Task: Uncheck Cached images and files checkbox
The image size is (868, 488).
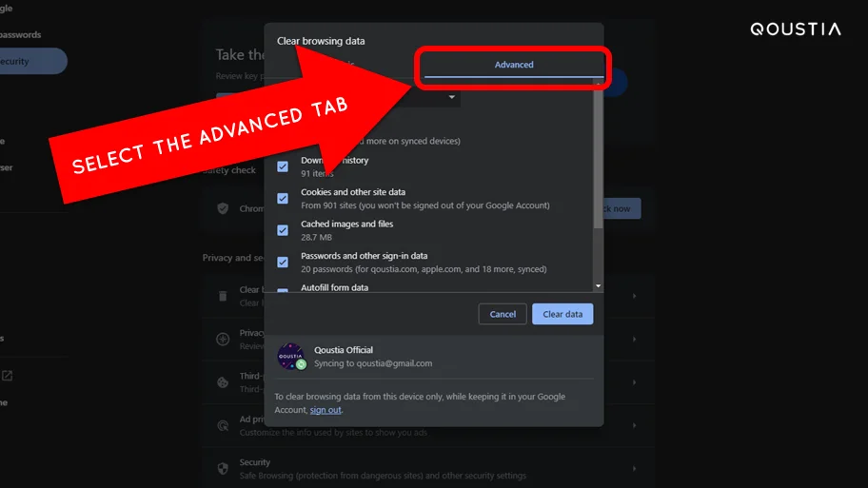Action: [283, 230]
